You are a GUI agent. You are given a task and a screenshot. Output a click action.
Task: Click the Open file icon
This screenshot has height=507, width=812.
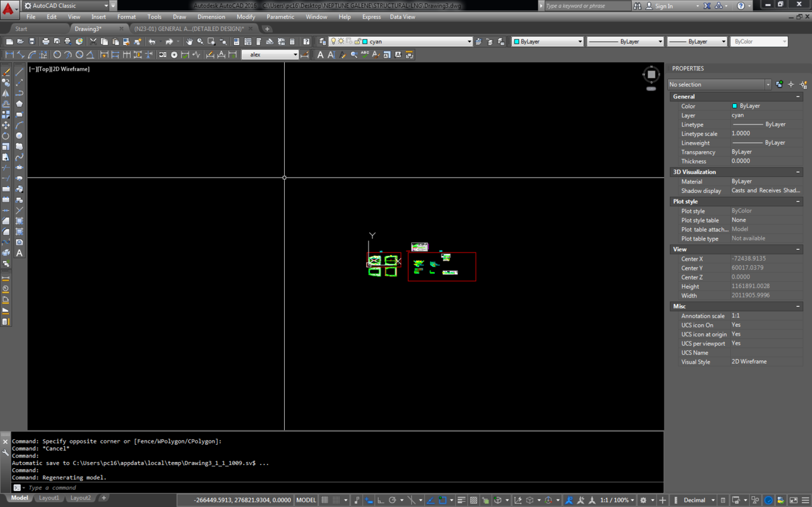pyautogui.click(x=20, y=41)
